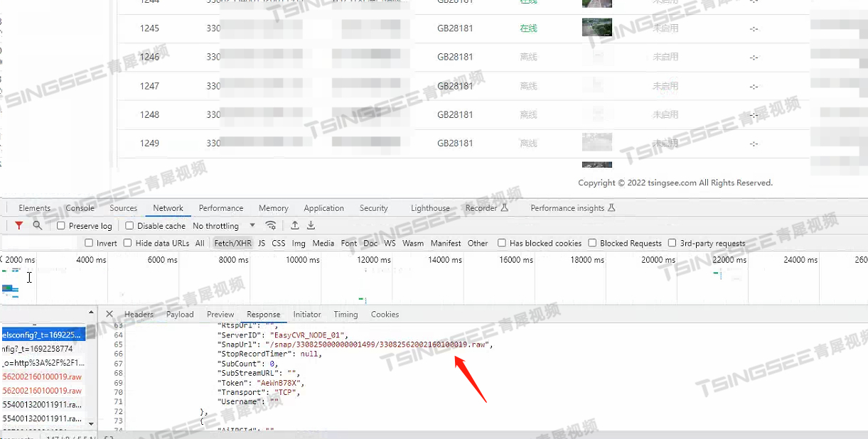Click the channel number 1246 cell
The image size is (868, 439).
[x=149, y=57]
